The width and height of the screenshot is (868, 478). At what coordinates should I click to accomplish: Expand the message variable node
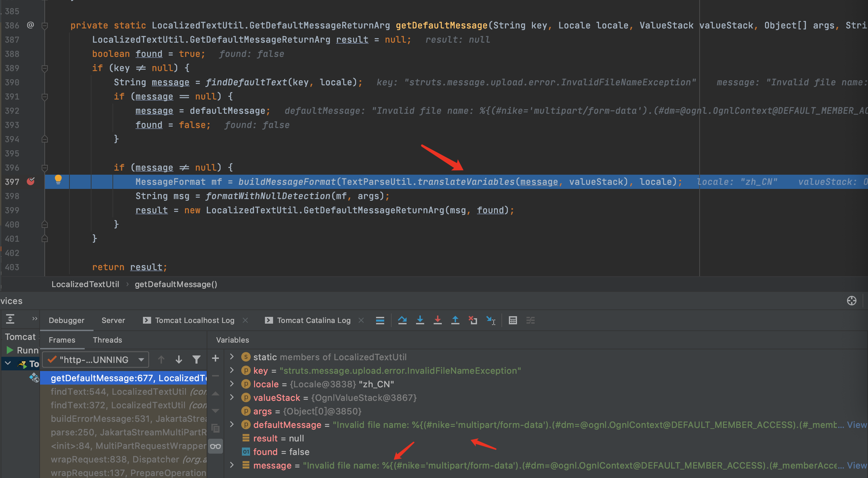(232, 465)
